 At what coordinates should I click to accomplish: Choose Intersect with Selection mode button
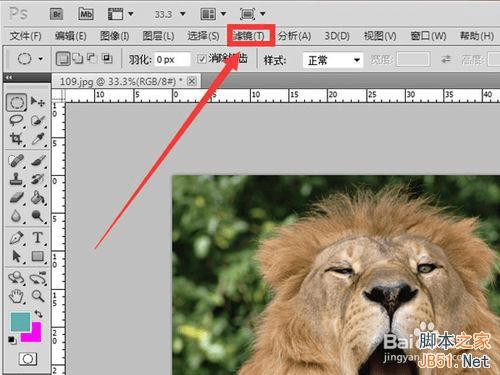pyautogui.click(x=107, y=59)
